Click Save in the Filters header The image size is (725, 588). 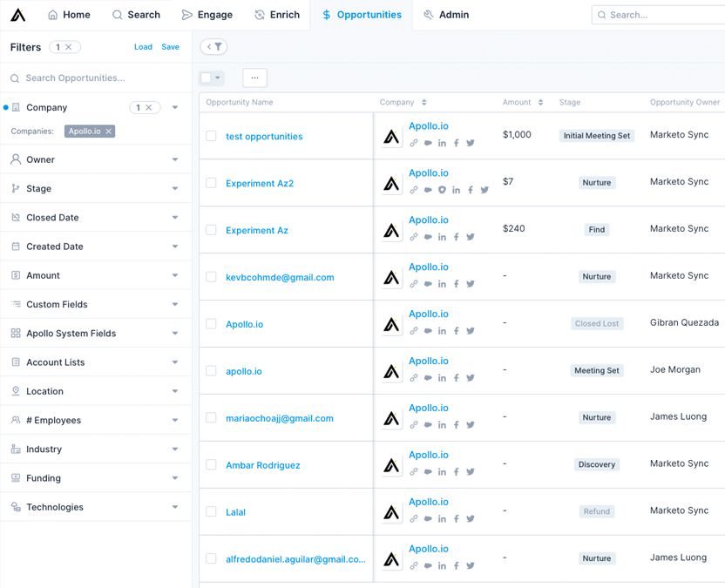(x=171, y=47)
